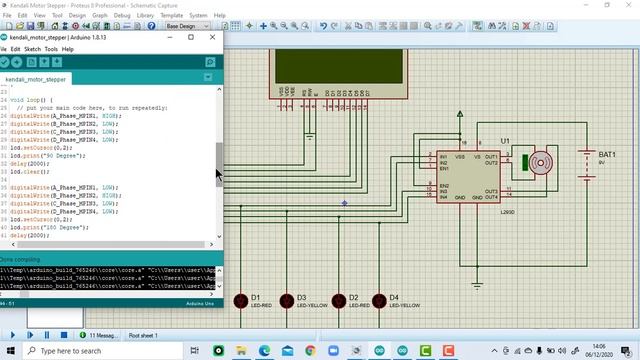The width and height of the screenshot is (640, 360).
Task: Open Proteus Design menu
Action: tap(77, 15)
